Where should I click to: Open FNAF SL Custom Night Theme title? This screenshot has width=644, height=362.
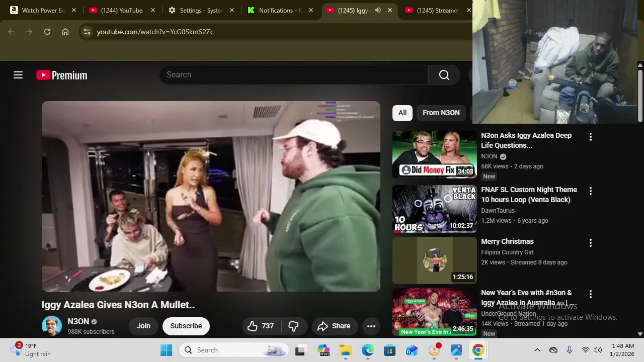point(529,195)
